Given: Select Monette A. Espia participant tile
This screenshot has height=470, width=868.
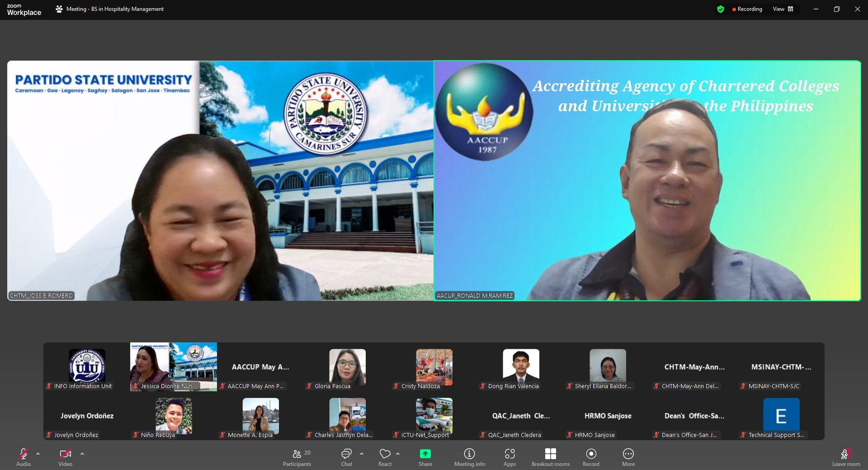Looking at the screenshot, I should point(260,416).
